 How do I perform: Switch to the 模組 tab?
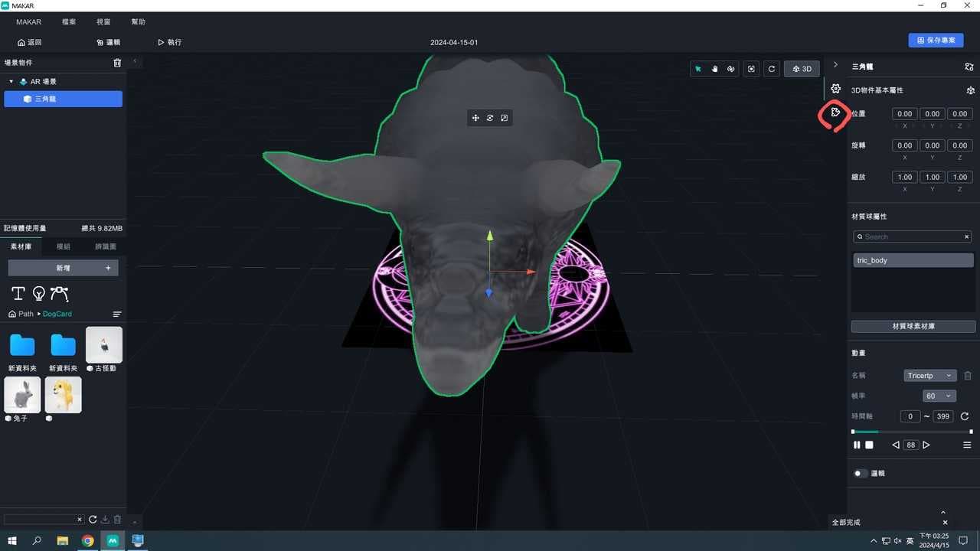(64, 246)
